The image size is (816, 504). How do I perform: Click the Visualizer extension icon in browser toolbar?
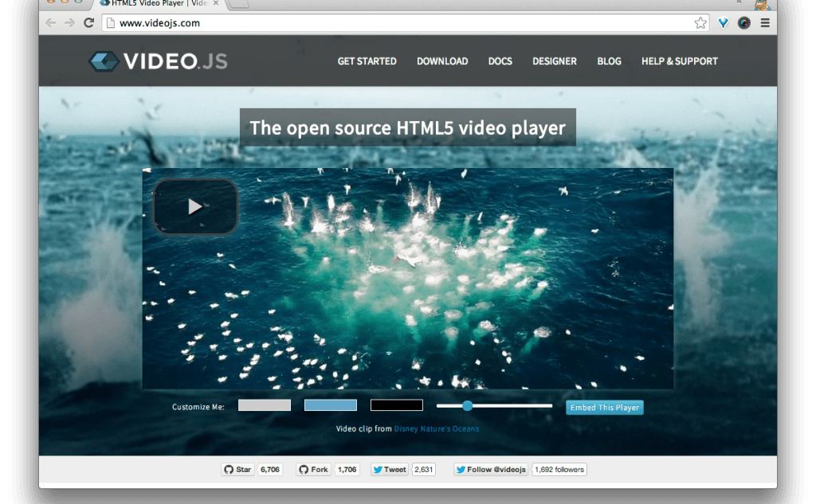pyautogui.click(x=723, y=23)
